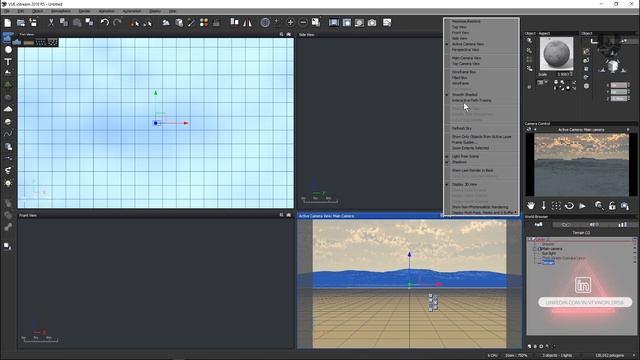The height and width of the screenshot is (360, 640).
Task: Click Refresh Sky in the menu
Action: coord(462,128)
